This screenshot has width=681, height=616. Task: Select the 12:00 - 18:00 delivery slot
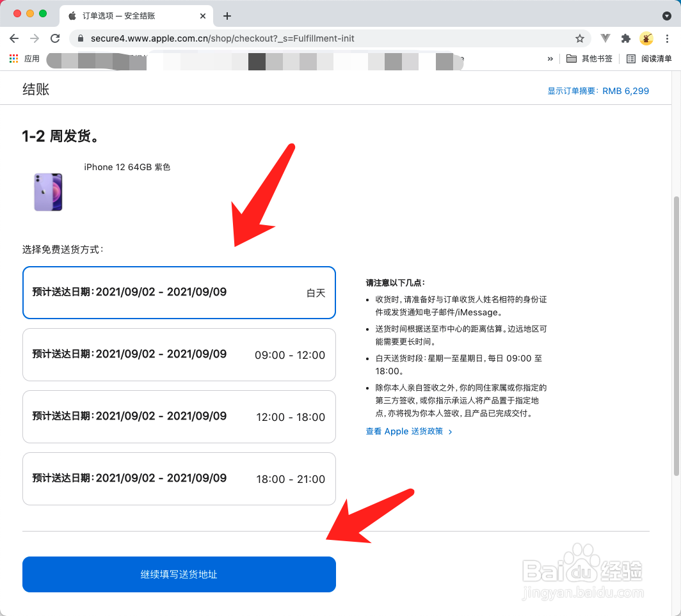(179, 417)
